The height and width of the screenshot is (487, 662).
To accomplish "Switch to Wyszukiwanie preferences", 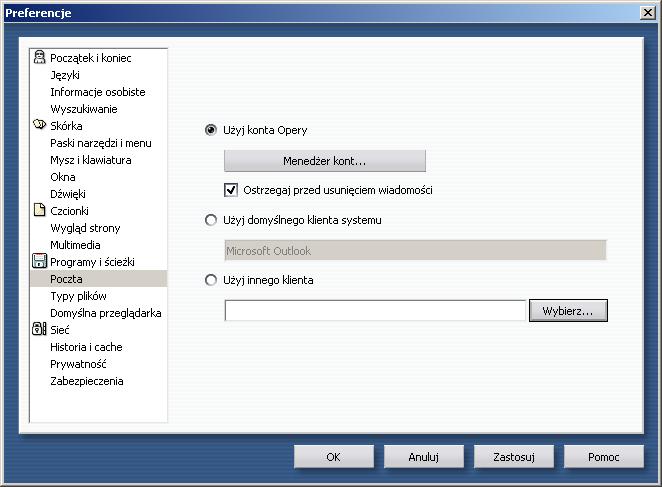I will [83, 109].
